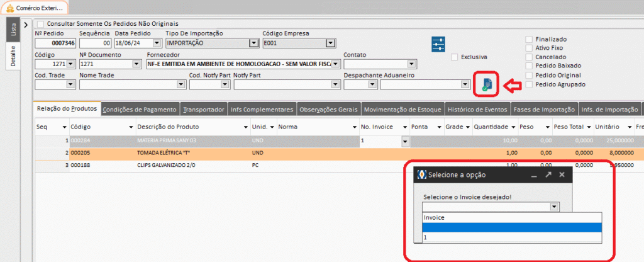Screen dimensions: 644x262
Task: Switch to the Fases de Importação tab
Action: [544, 110]
